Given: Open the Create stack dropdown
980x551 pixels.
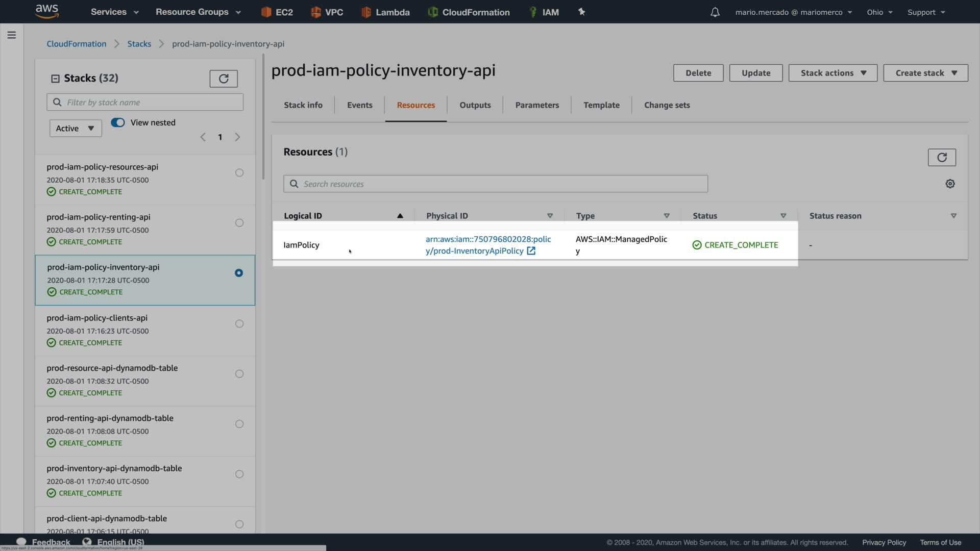Looking at the screenshot, I should 925,73.
